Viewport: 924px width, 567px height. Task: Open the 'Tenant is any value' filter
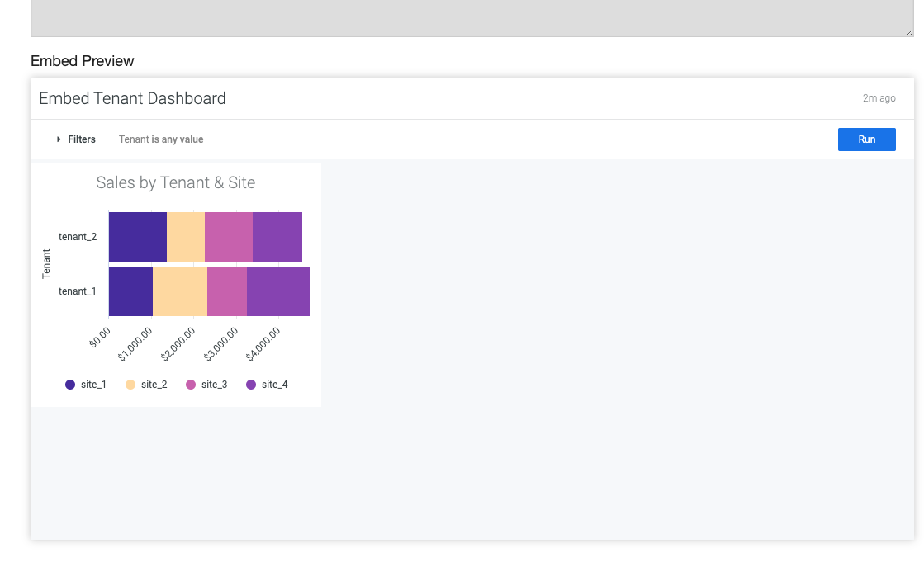click(x=160, y=139)
